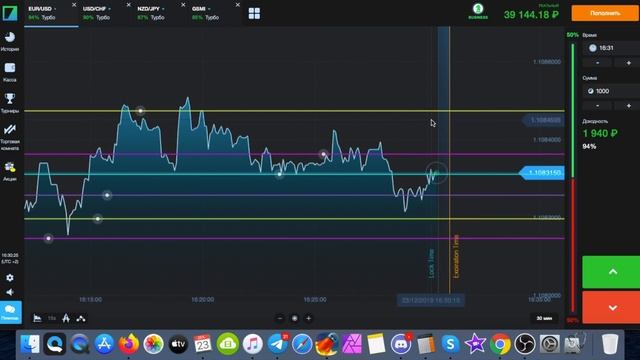
Task: Open GSMI asset dropdown arrow
Action: (209, 9)
